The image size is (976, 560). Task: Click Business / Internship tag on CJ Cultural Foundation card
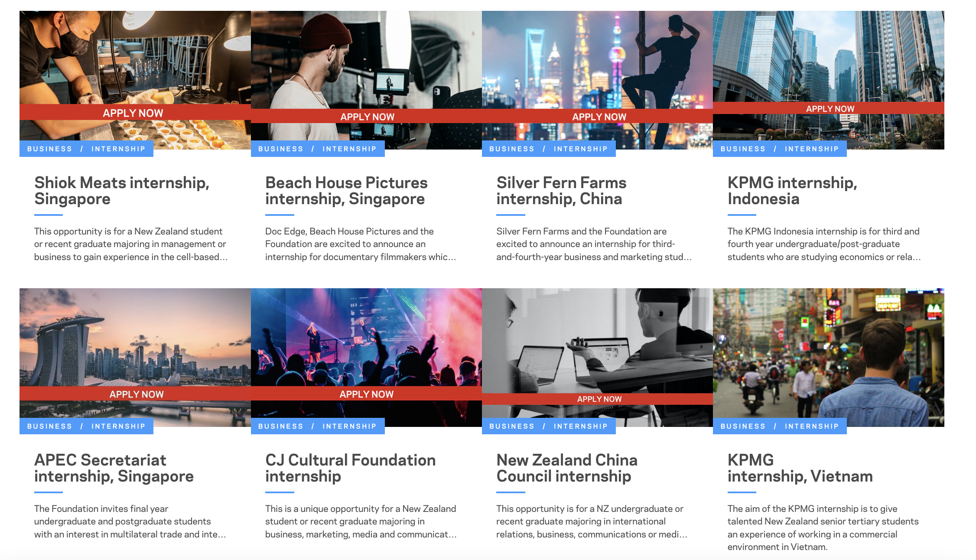pyautogui.click(x=318, y=426)
